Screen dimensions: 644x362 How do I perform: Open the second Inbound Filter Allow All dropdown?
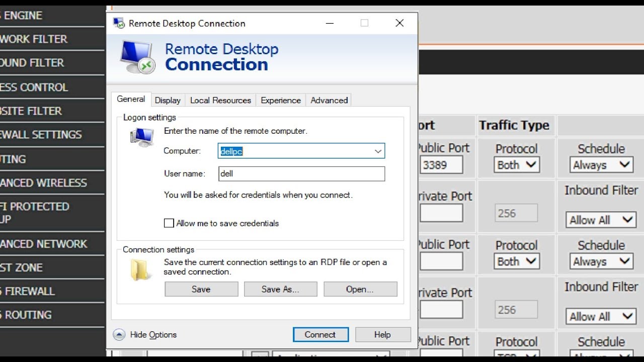click(x=601, y=316)
